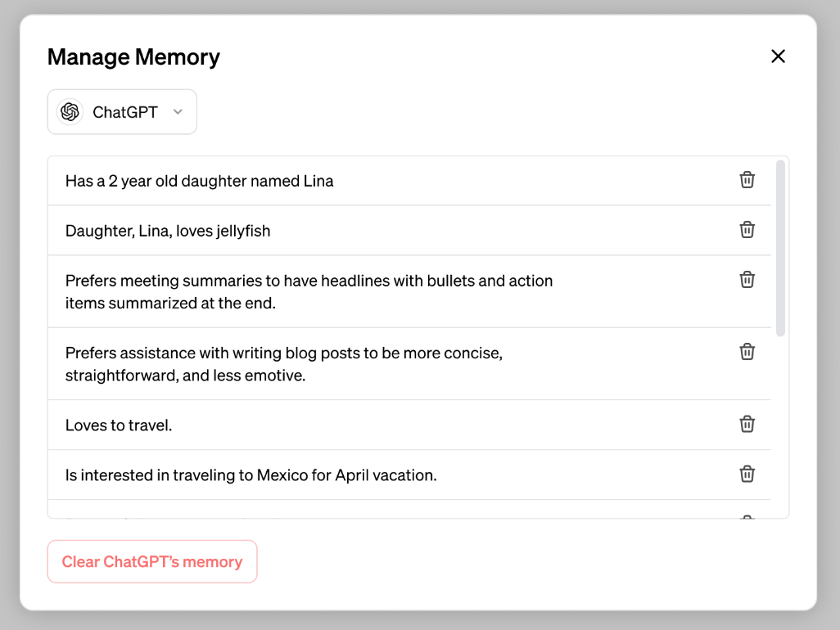Click the 'Daughter, Lina, loves jellyfish' entry text
840x630 pixels.
tap(168, 231)
